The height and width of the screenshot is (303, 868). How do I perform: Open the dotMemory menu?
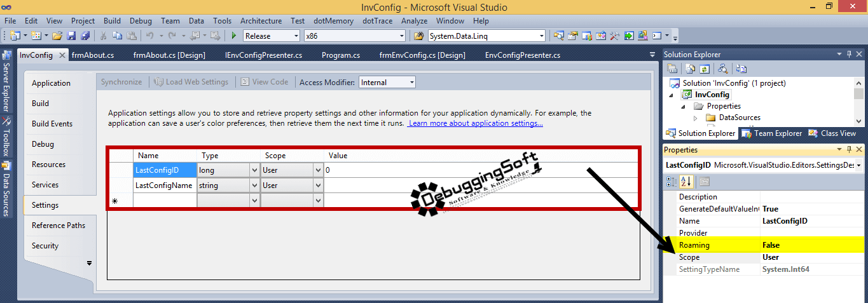pos(333,21)
